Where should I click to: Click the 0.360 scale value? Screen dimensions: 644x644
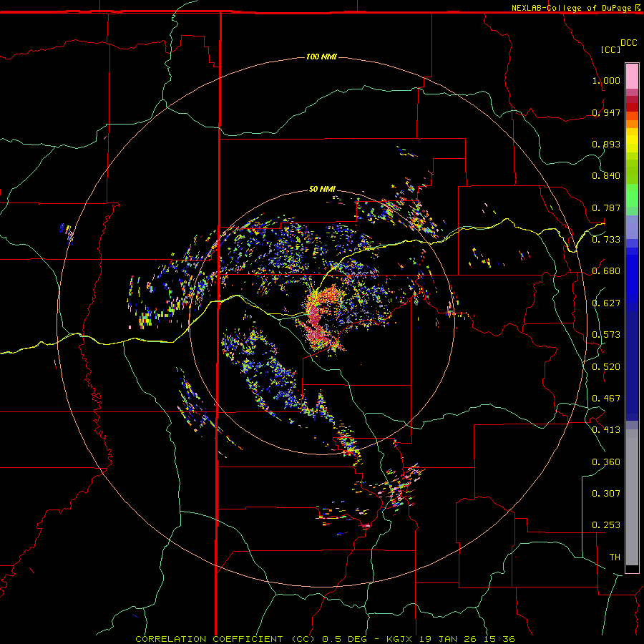click(606, 462)
